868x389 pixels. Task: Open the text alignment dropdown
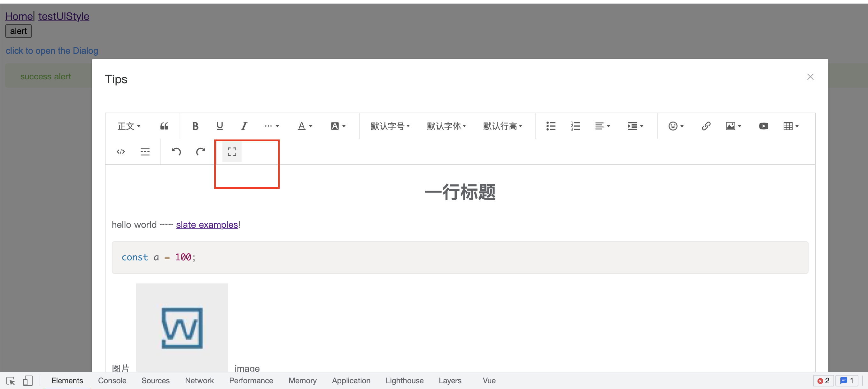coord(602,126)
